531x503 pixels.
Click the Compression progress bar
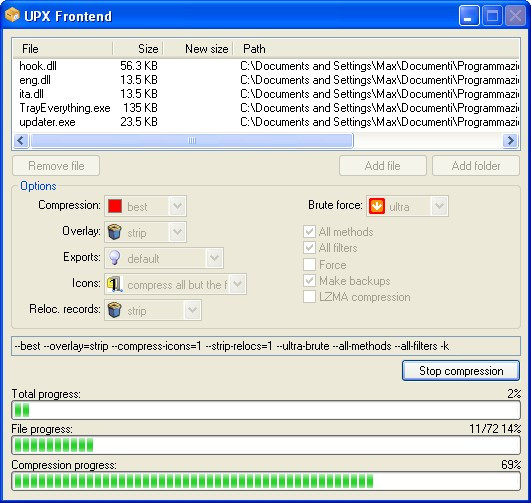click(266, 481)
